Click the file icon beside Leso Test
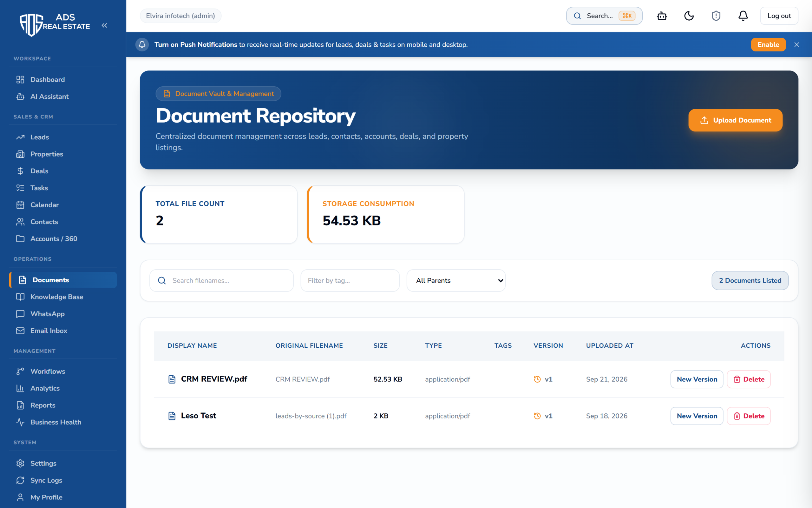The image size is (812, 508). point(172,416)
